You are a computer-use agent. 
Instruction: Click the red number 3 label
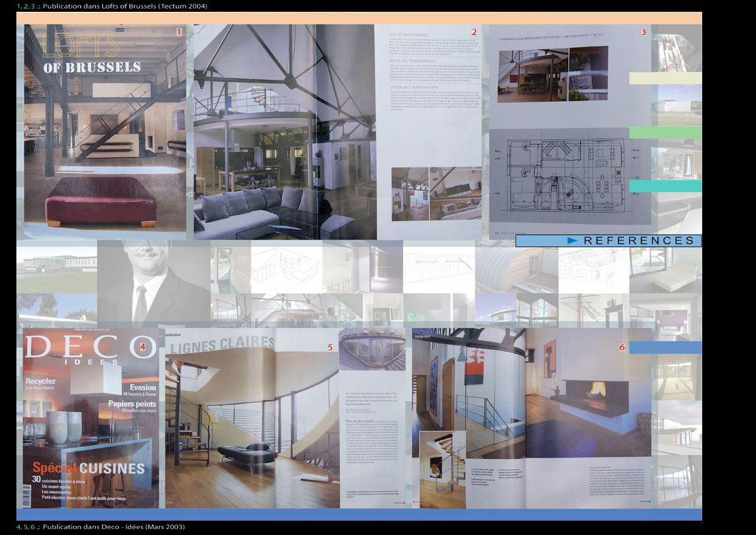point(643,32)
